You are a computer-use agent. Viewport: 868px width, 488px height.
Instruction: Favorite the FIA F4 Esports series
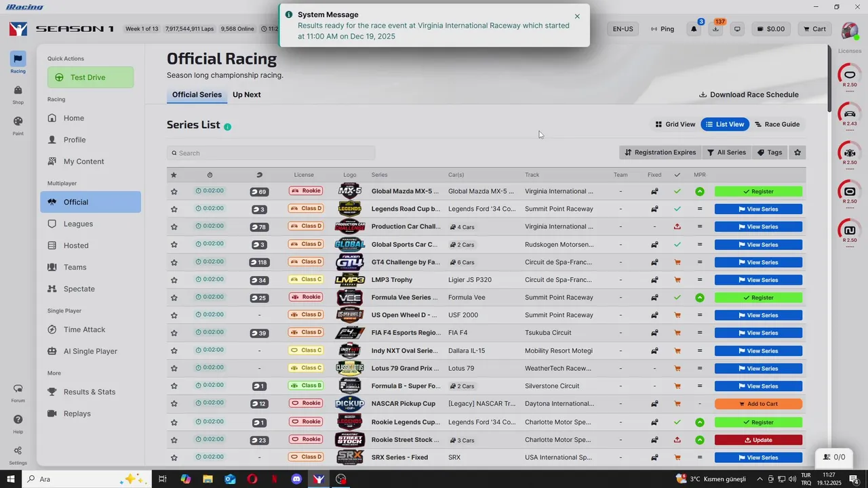[x=174, y=333]
